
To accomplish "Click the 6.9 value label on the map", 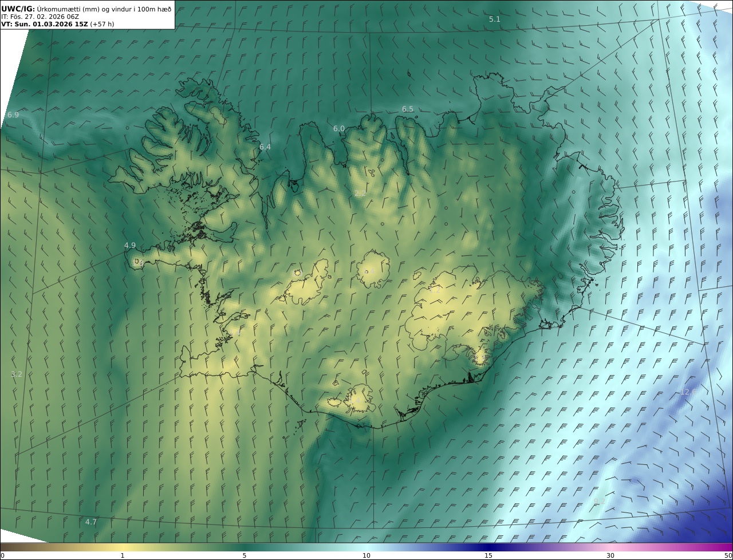I will point(13,115).
